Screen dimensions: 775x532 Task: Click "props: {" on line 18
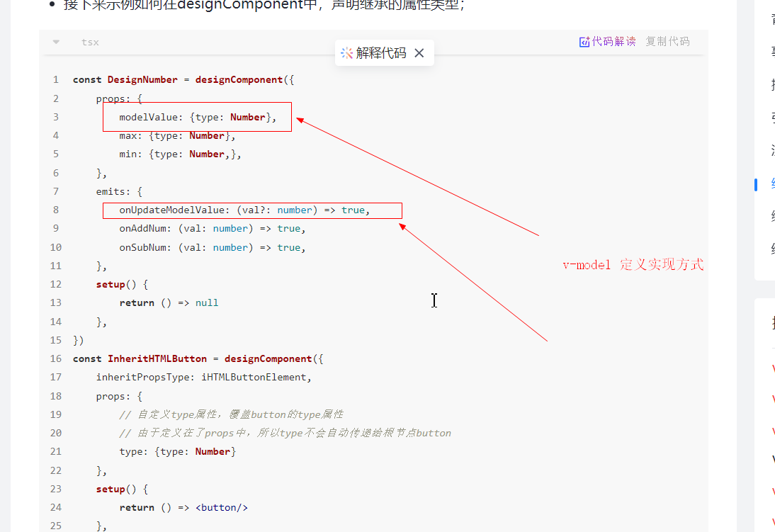[x=119, y=396]
